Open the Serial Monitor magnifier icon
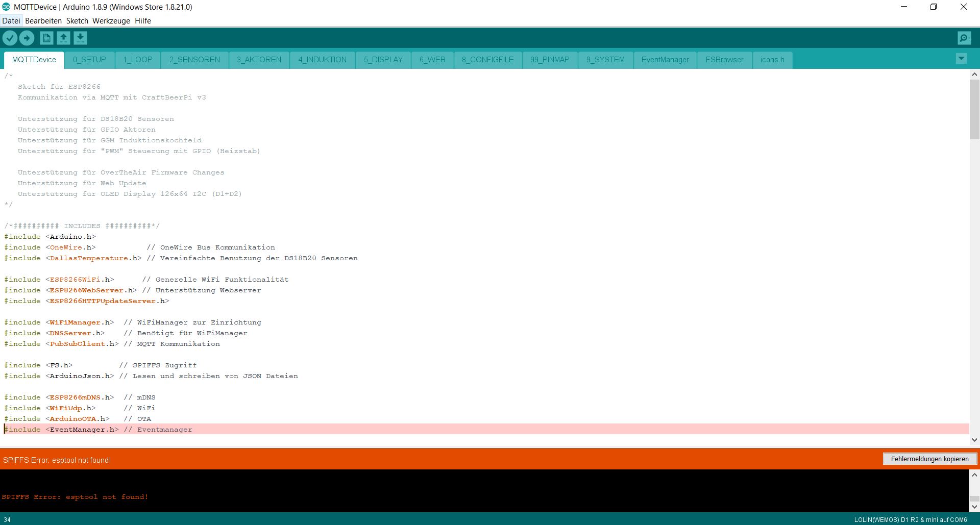980x525 pixels. tap(964, 38)
